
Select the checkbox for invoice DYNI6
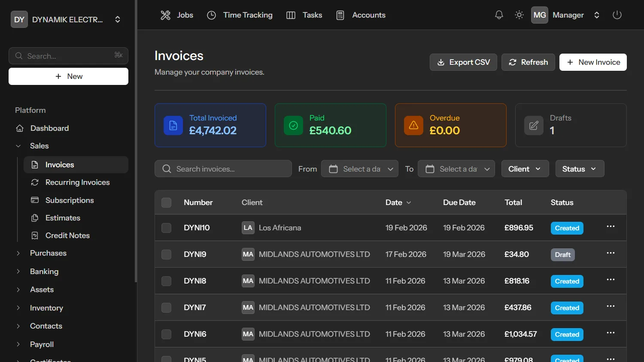[x=166, y=334]
